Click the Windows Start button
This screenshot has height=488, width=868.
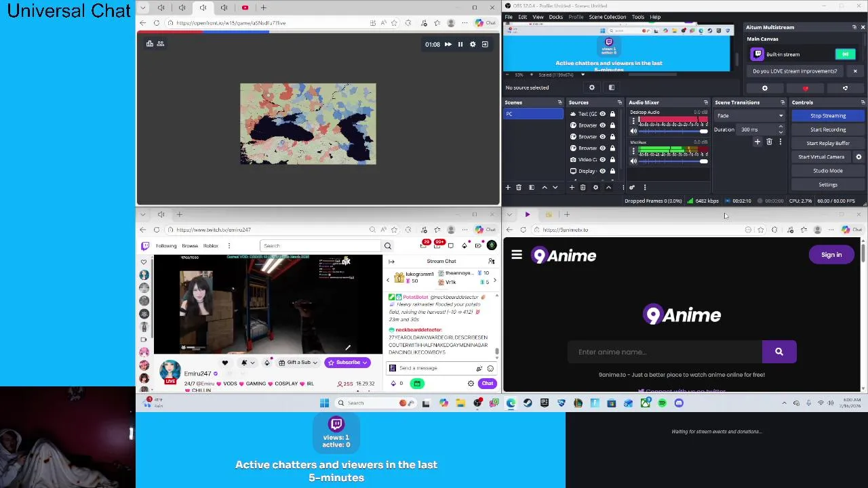coord(324,403)
